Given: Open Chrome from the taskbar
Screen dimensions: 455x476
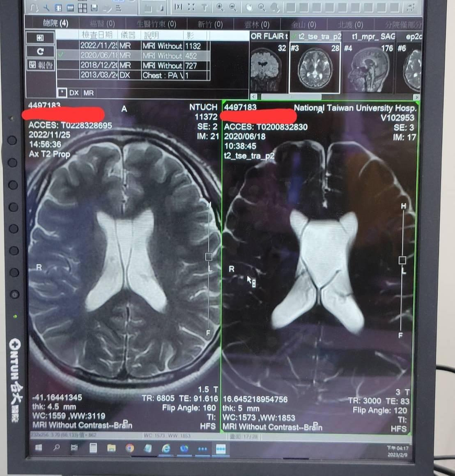Looking at the screenshot, I should (x=130, y=448).
